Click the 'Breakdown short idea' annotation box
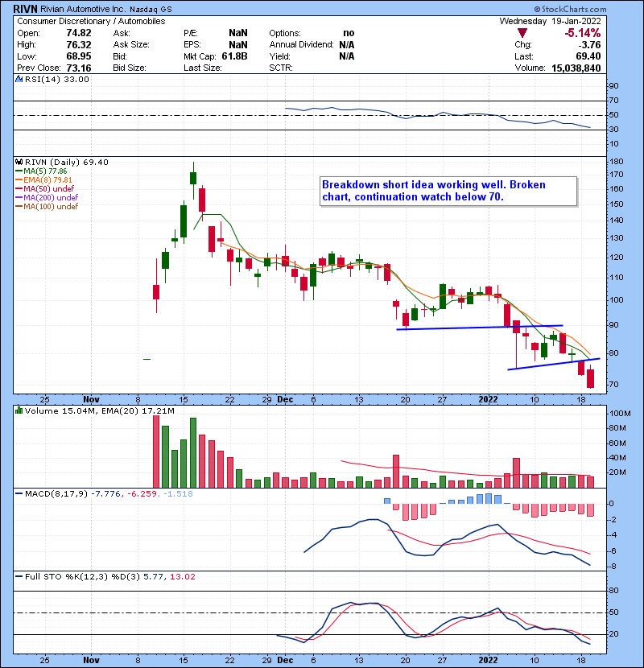Screen dimensions: 644x668 (448, 192)
